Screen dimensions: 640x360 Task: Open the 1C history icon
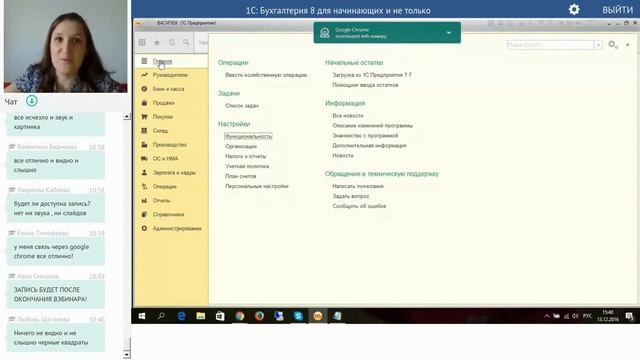(171, 42)
